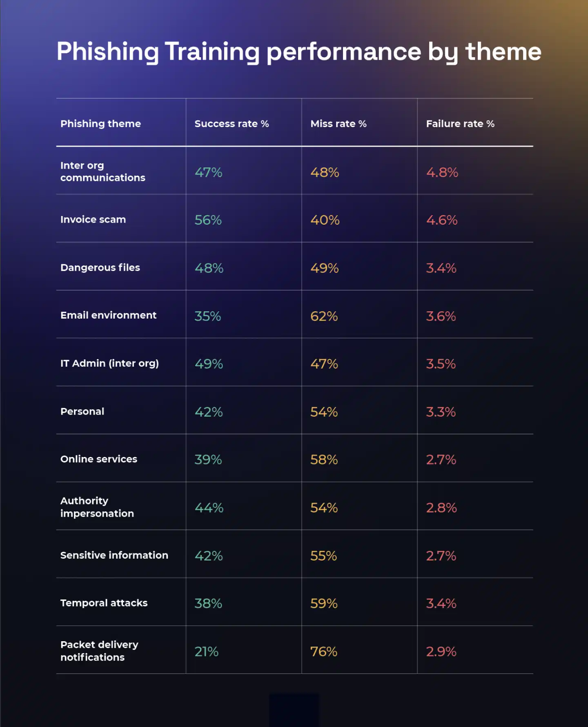588x727 pixels.
Task: Click the "Dangerous files" row label
Action: coord(100,268)
